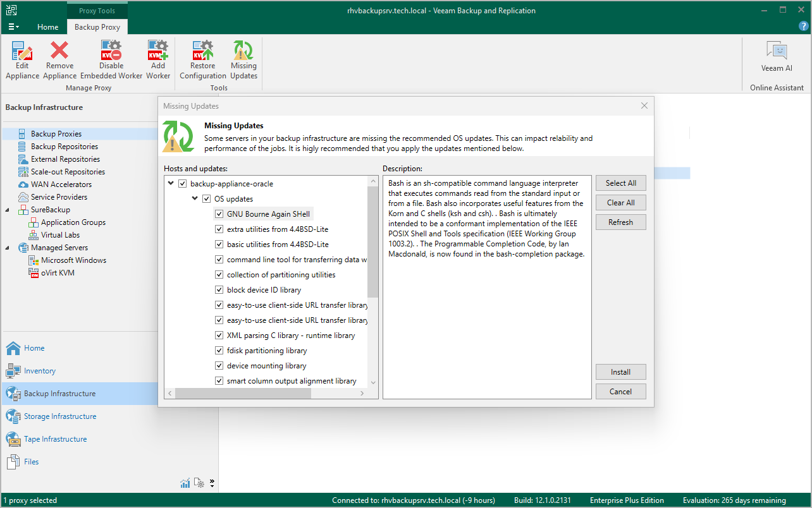
Task: Open the Inventory navigation view
Action: (x=40, y=371)
